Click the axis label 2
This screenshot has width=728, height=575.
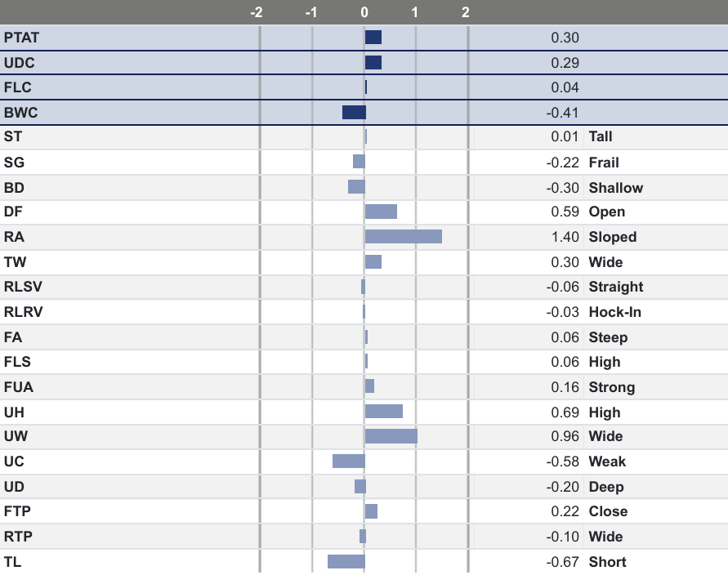[465, 12]
